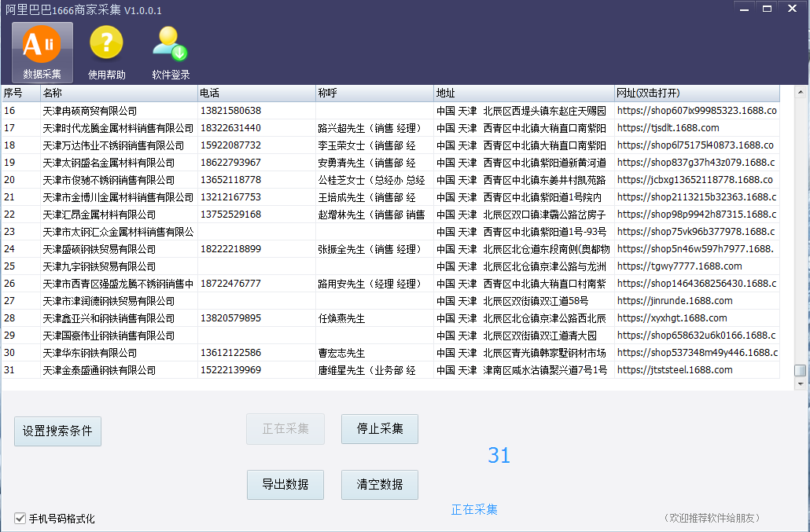The image size is (810, 532).
Task: Click the blue record count 31
Action: [x=499, y=455]
